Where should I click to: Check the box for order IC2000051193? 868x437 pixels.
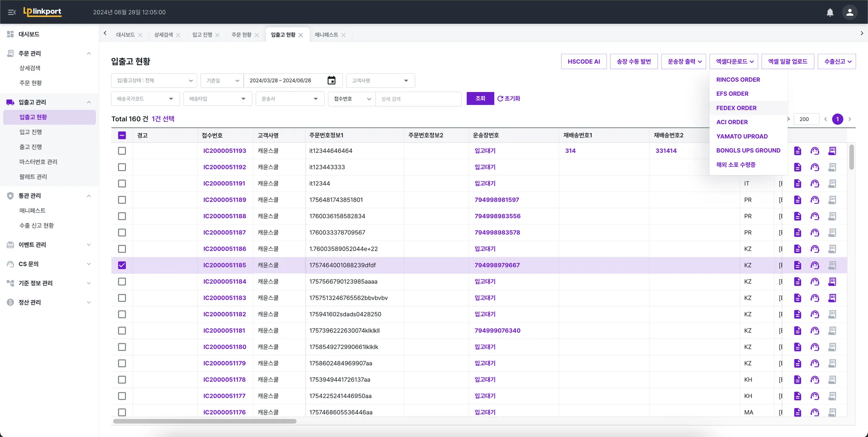(x=122, y=151)
